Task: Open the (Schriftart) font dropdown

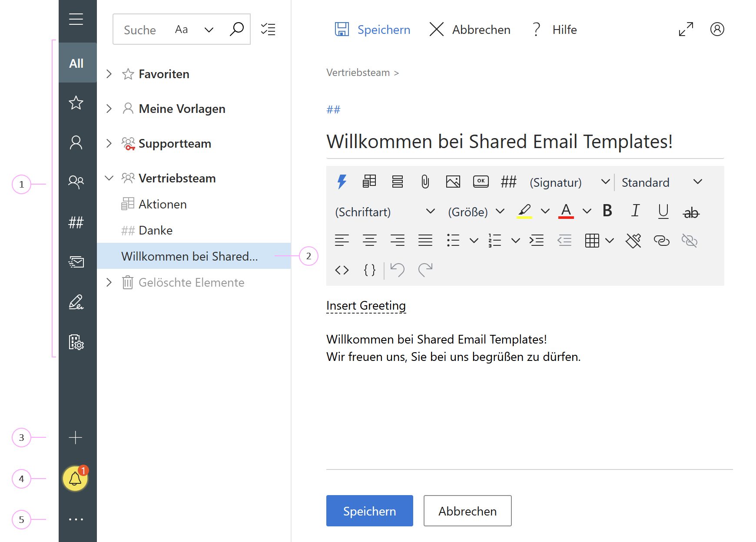Action: pos(385,212)
